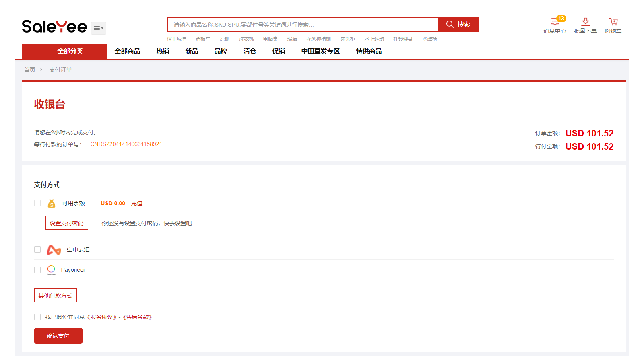Select hot keyword 床头柜
644x362 pixels.
click(x=348, y=39)
